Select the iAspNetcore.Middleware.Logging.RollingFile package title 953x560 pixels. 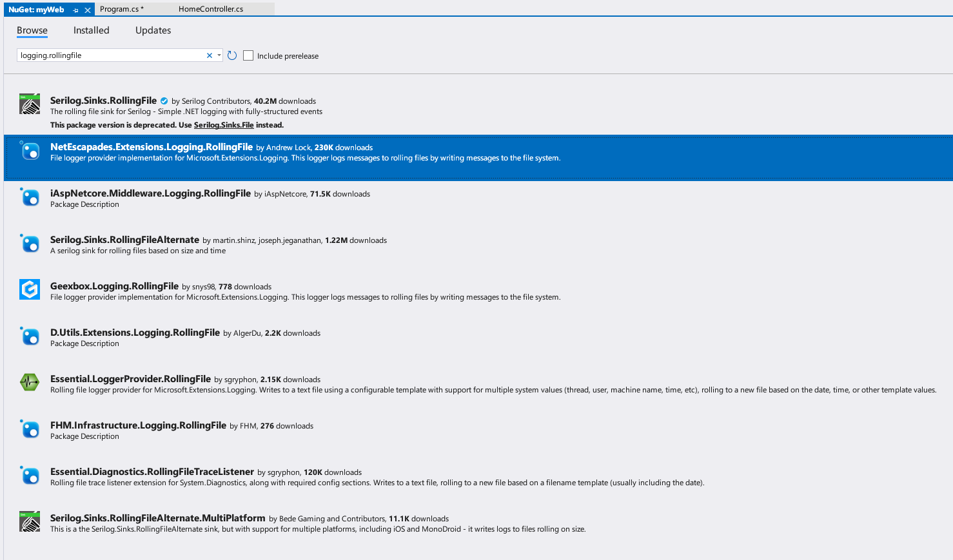[150, 193]
